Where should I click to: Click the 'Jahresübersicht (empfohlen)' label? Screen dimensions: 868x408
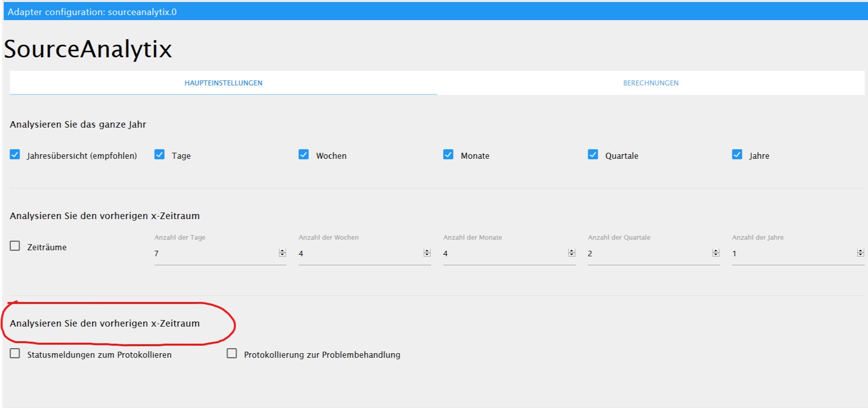tap(82, 156)
